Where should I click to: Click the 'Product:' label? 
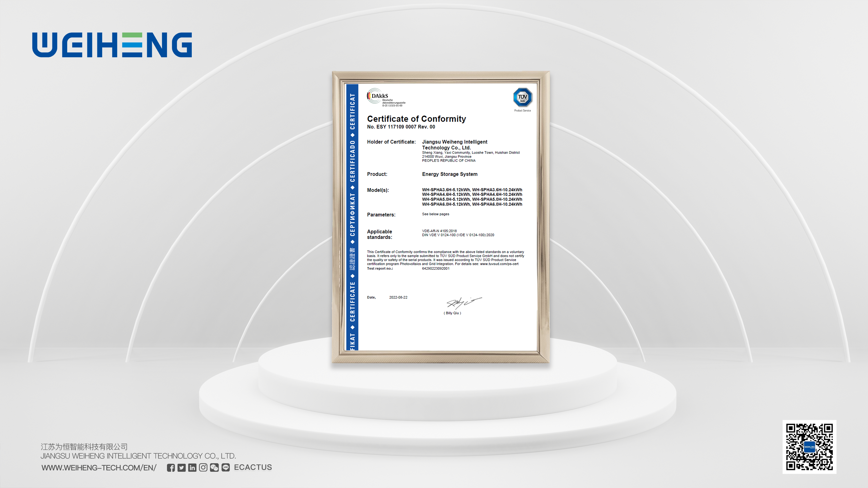tap(377, 174)
